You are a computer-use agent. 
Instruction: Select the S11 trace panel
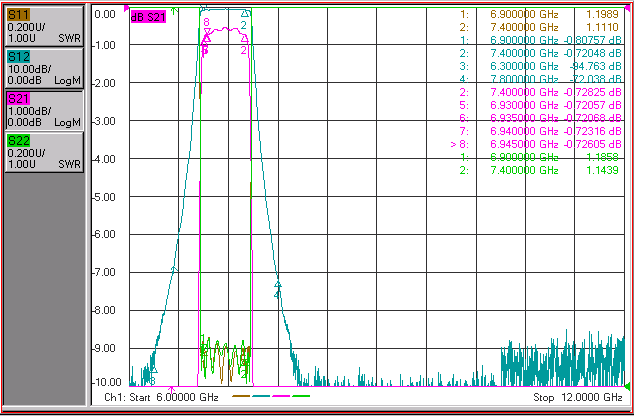point(44,26)
